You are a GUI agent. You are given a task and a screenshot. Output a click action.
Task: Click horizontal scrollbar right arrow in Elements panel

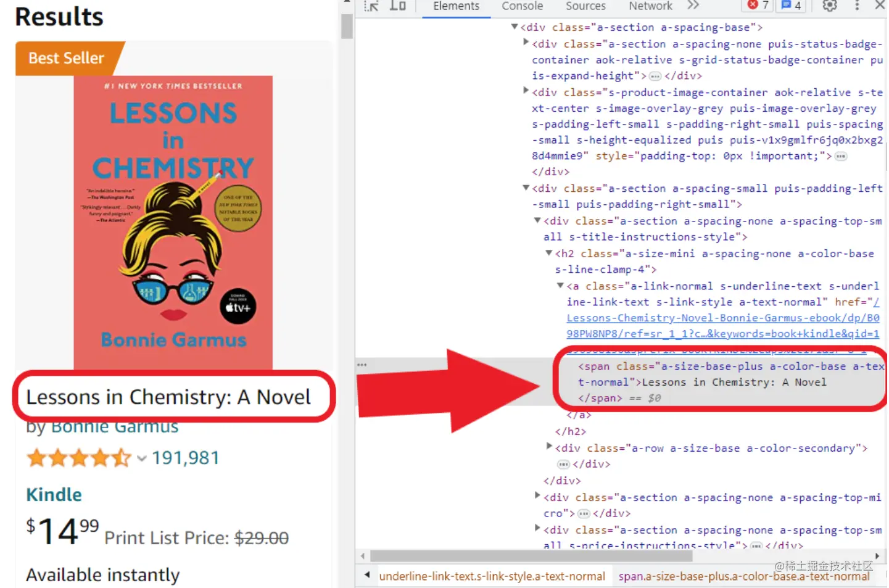[x=877, y=556]
